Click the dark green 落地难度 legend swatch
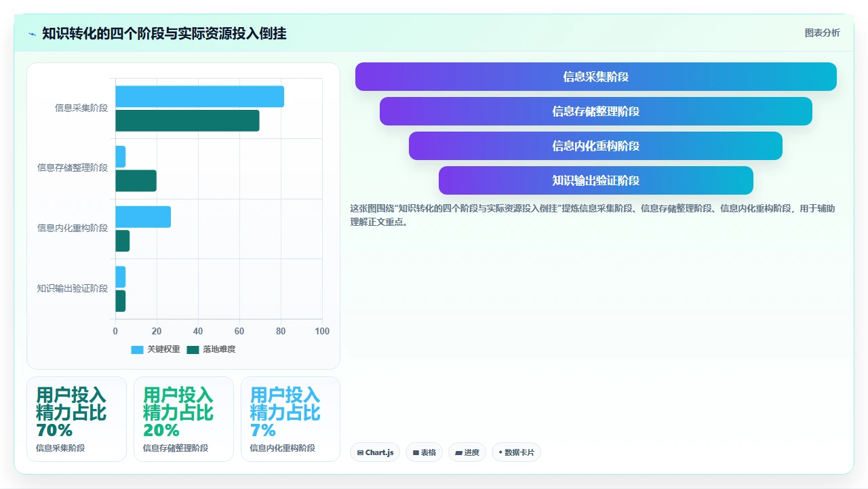Viewport: 868px width, 489px height. 193,350
